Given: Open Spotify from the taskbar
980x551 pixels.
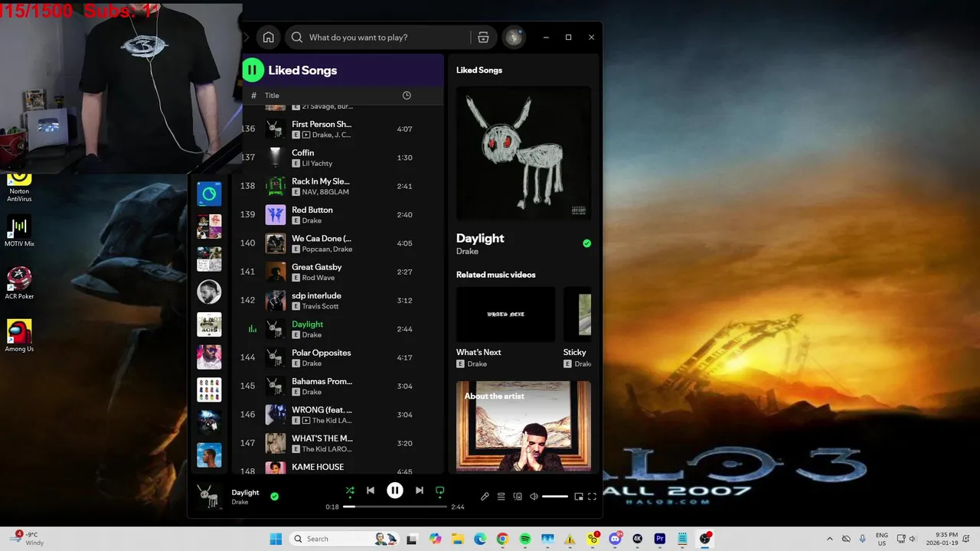Looking at the screenshot, I should [525, 539].
